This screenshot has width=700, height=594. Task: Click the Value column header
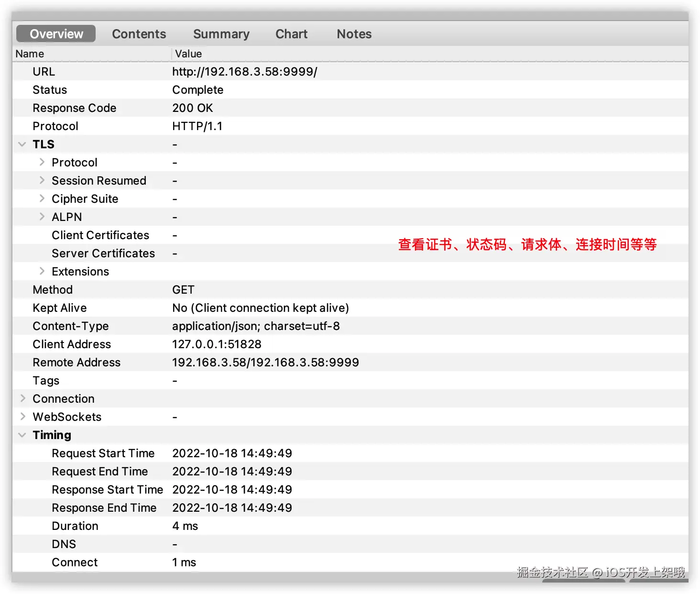click(430, 54)
